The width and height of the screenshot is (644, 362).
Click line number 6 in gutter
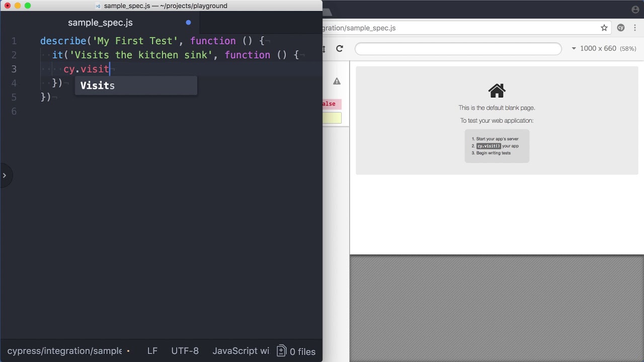pyautogui.click(x=14, y=111)
